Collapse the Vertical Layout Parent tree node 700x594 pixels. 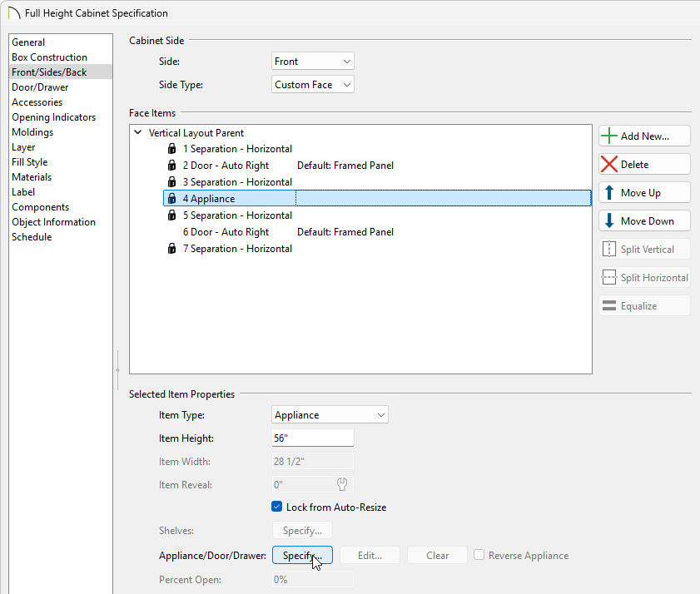click(x=137, y=133)
